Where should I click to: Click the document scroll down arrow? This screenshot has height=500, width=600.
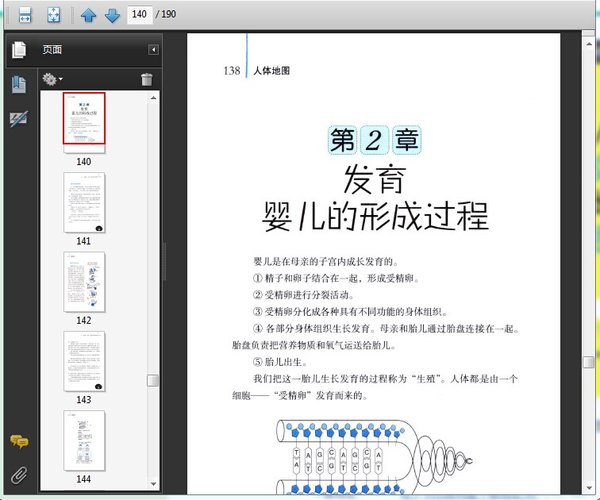(589, 488)
